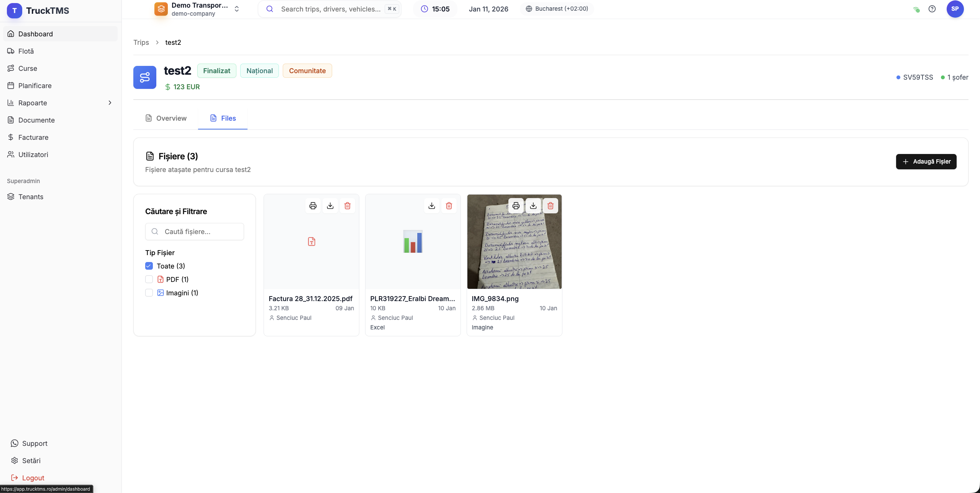The image size is (980, 493).
Task: Enable the PDF (1) file filter
Action: pos(149,279)
